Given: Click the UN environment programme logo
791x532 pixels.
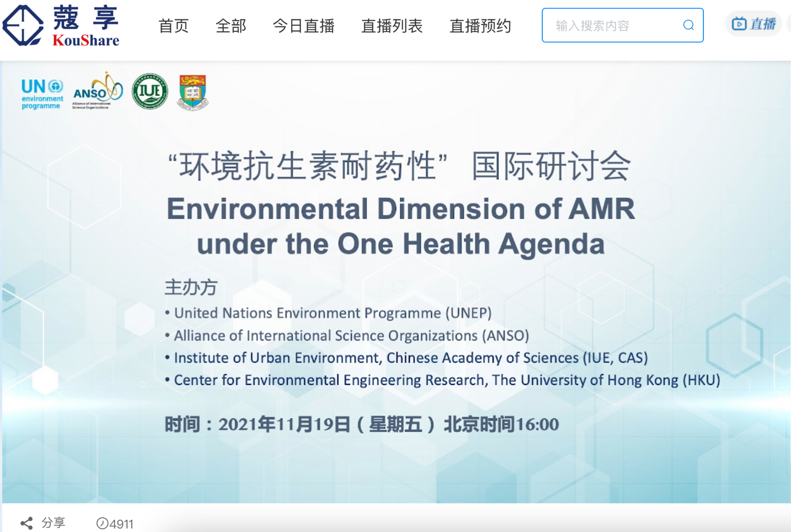Looking at the screenshot, I should tap(42, 93).
